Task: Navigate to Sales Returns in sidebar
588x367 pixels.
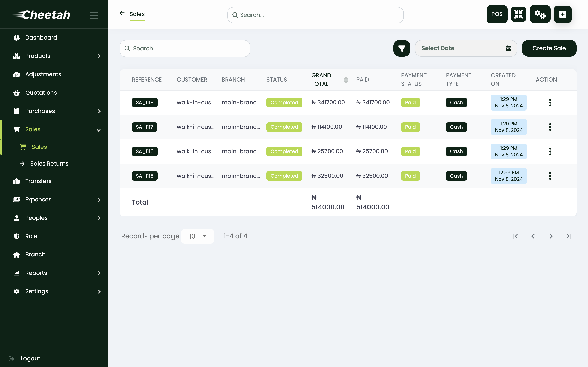Action: click(x=49, y=163)
